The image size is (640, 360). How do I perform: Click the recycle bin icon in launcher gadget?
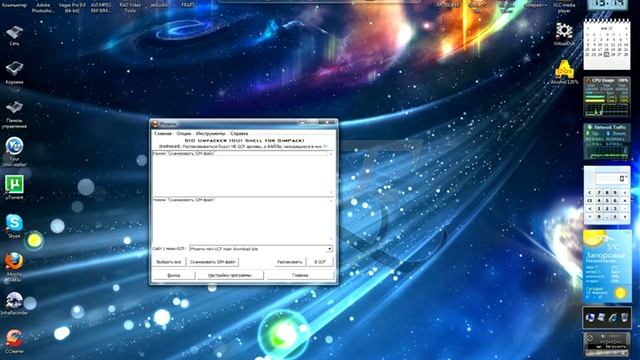pyautogui.click(x=624, y=317)
